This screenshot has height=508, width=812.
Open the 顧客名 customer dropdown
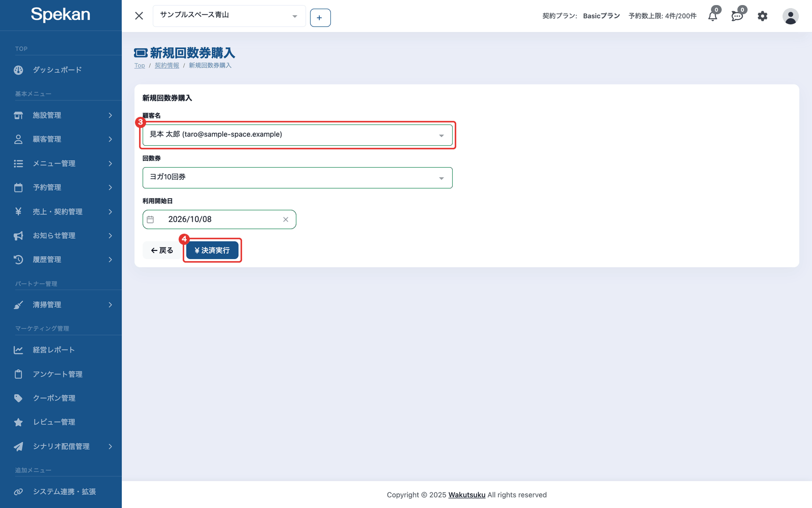(297, 135)
